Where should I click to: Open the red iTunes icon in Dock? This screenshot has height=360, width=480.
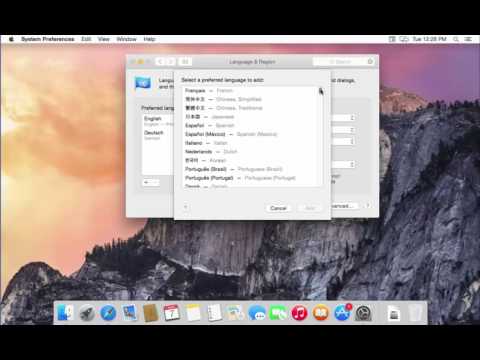[299, 313]
